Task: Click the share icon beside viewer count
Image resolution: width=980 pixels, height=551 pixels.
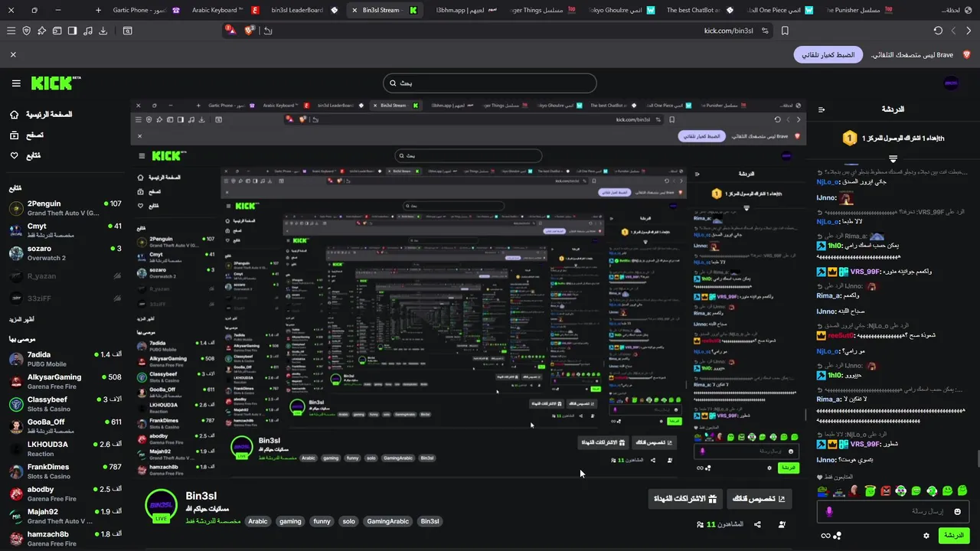Action: point(757,524)
